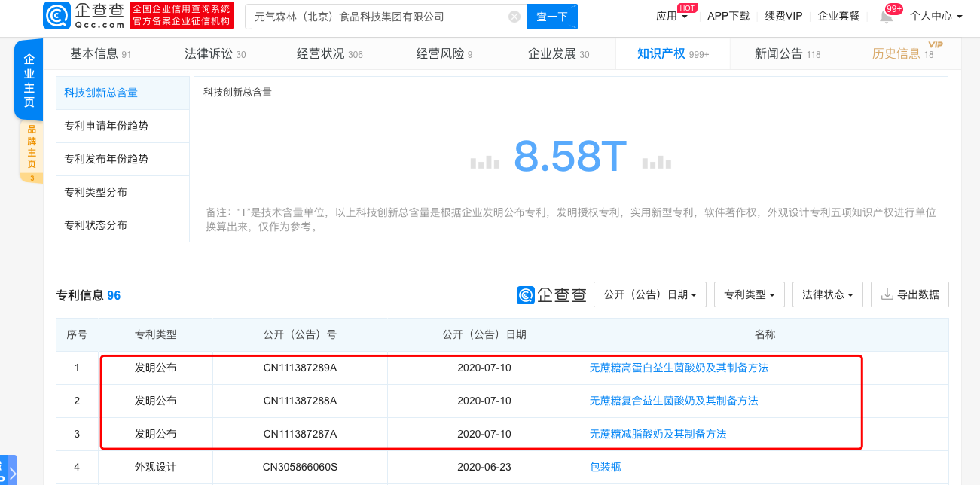
Task: Open the 新闻公告 tab
Action: coord(788,54)
